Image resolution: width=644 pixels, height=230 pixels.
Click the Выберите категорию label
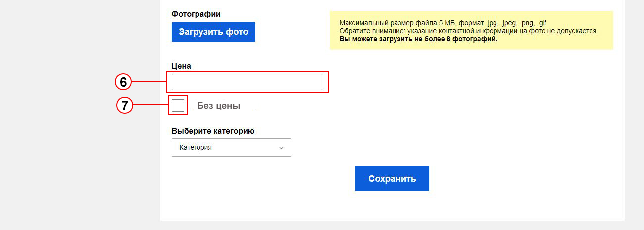213,131
